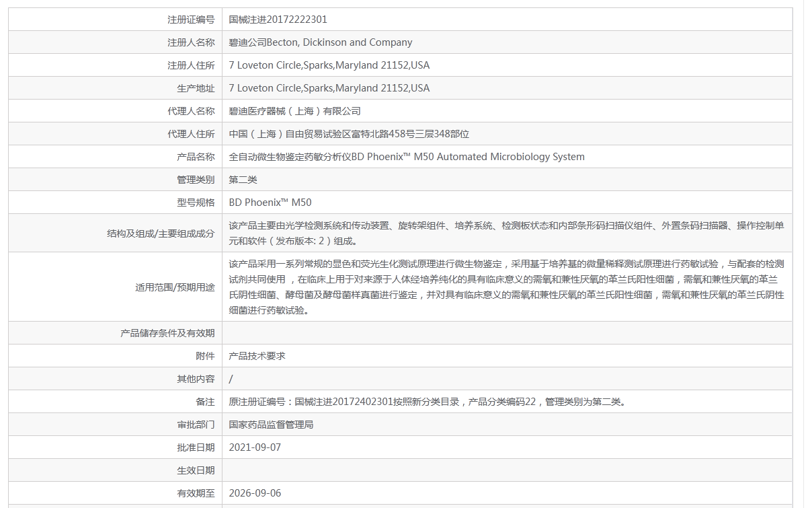This screenshot has height=508, width=812.
Task: Click the 生效日期 label
Action: [x=196, y=470]
